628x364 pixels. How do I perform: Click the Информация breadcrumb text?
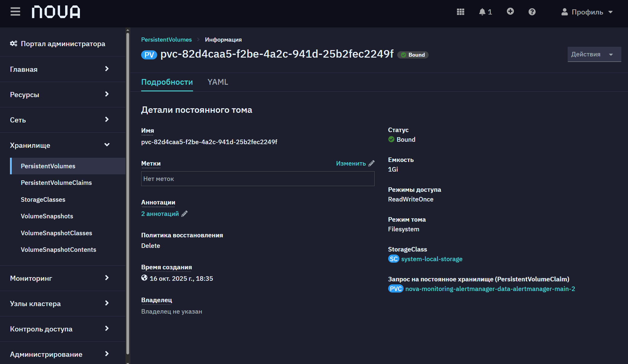(x=223, y=40)
